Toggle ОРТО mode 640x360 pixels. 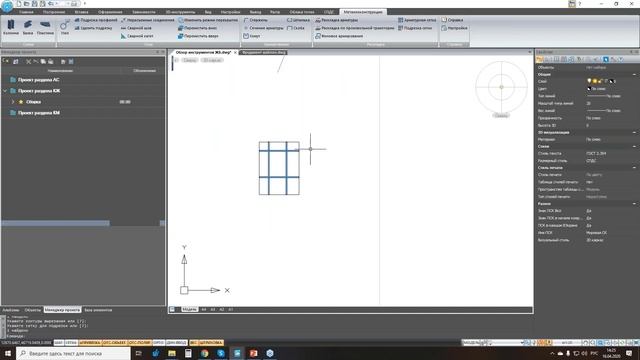(159, 343)
